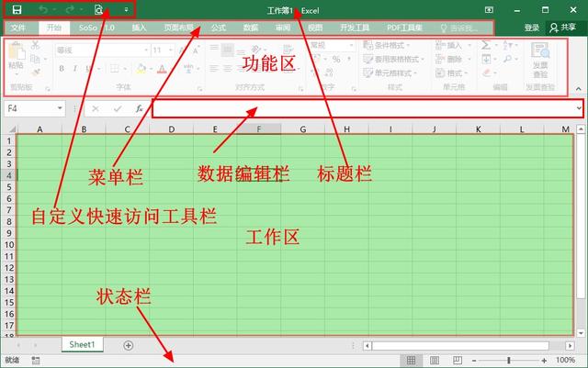The image size is (588, 368).
Task: Switch to the 页面布局 tab
Action: (x=178, y=28)
